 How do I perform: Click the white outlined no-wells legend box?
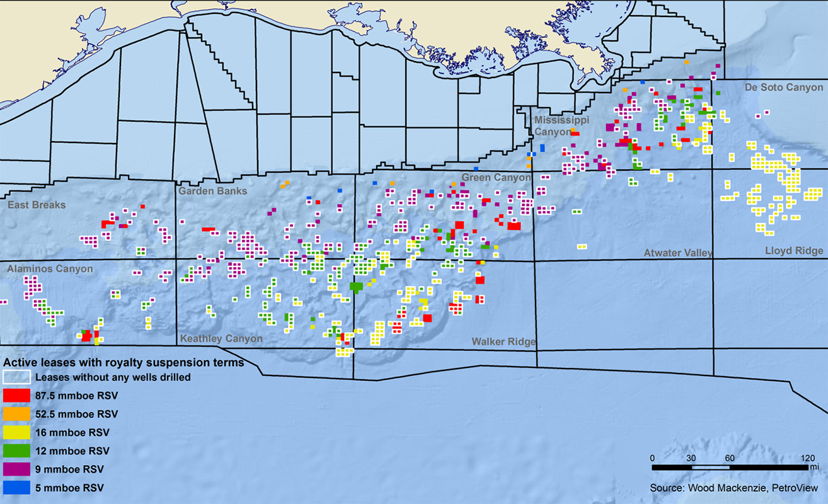(x=16, y=377)
